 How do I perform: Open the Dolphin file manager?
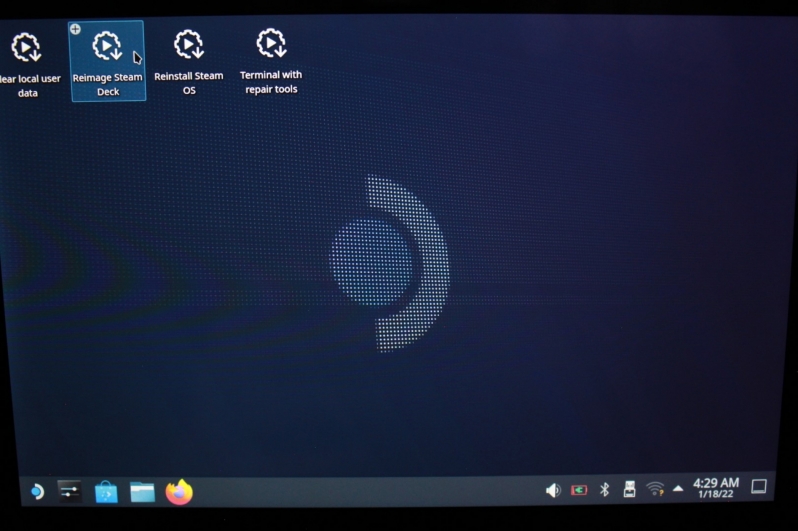142,492
